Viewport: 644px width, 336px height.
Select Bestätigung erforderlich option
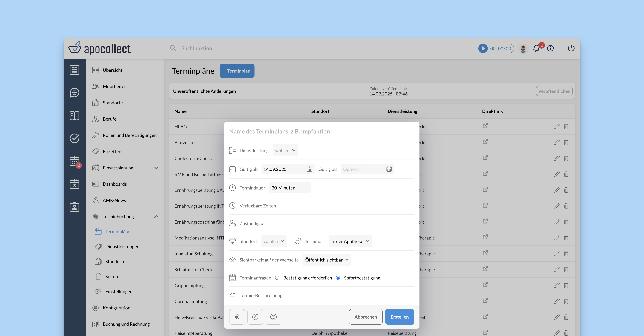(x=277, y=278)
